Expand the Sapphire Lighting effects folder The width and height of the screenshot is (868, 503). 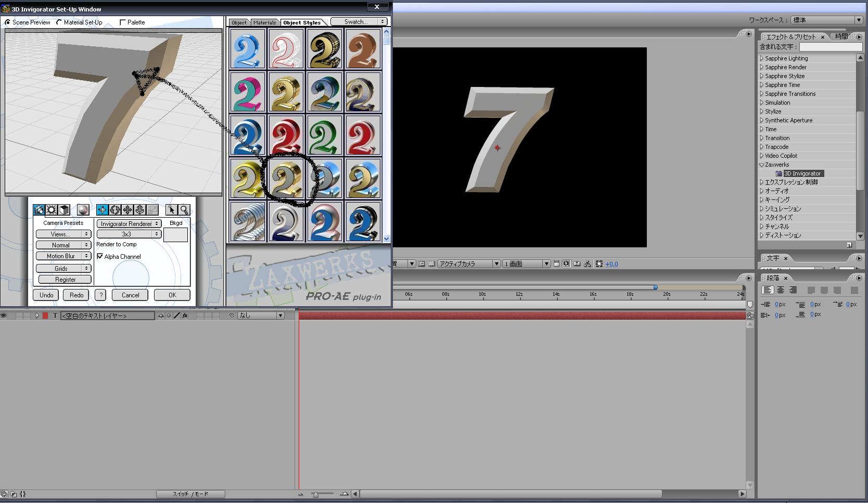pyautogui.click(x=762, y=58)
